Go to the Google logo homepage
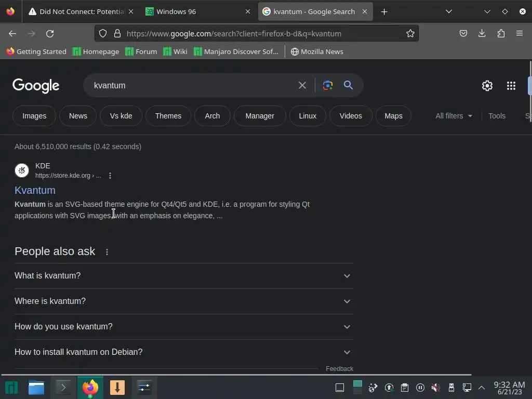532x399 pixels. (x=36, y=86)
